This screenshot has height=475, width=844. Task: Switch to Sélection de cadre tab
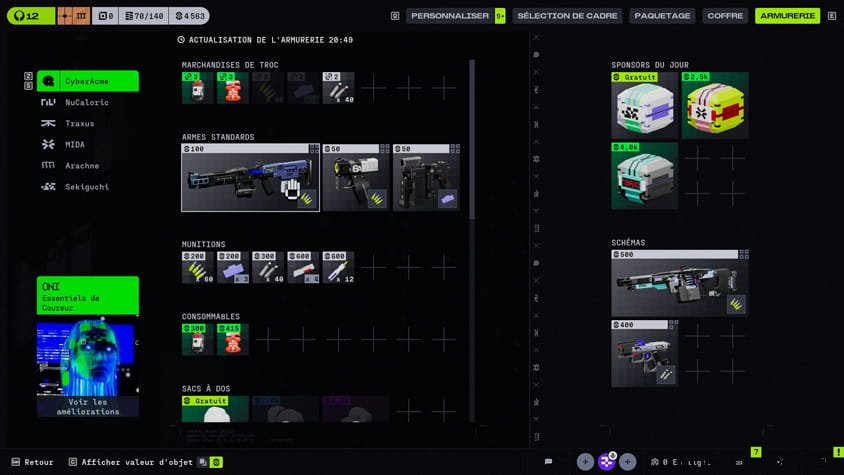[567, 16]
